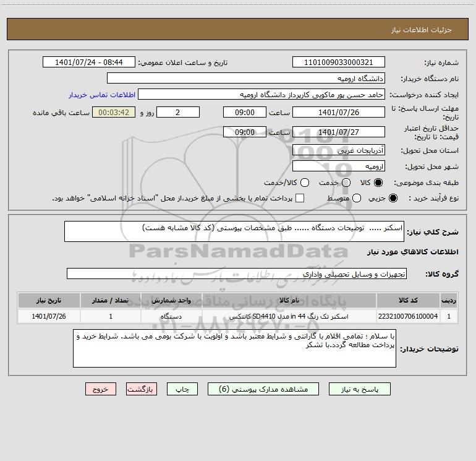
Task: Click buyer organization field دانشگاه ارومیه
Action: pos(246,78)
